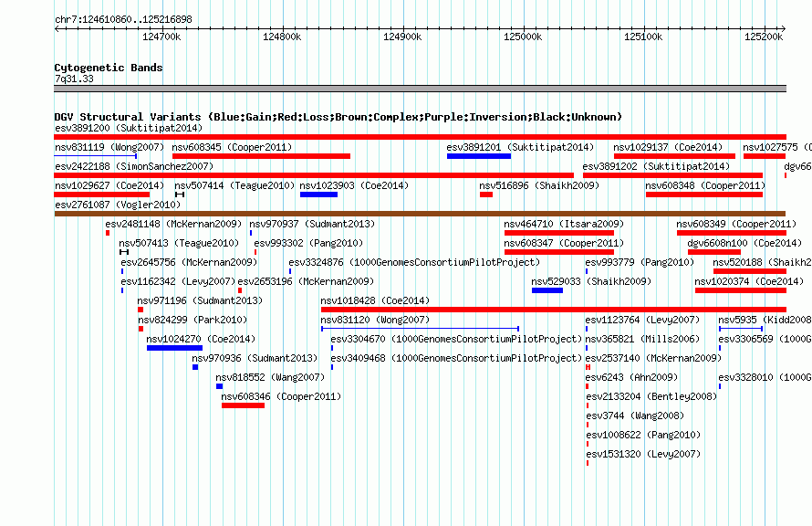Click the esv3891200 (Suktitipat2014) variant label

[129, 128]
